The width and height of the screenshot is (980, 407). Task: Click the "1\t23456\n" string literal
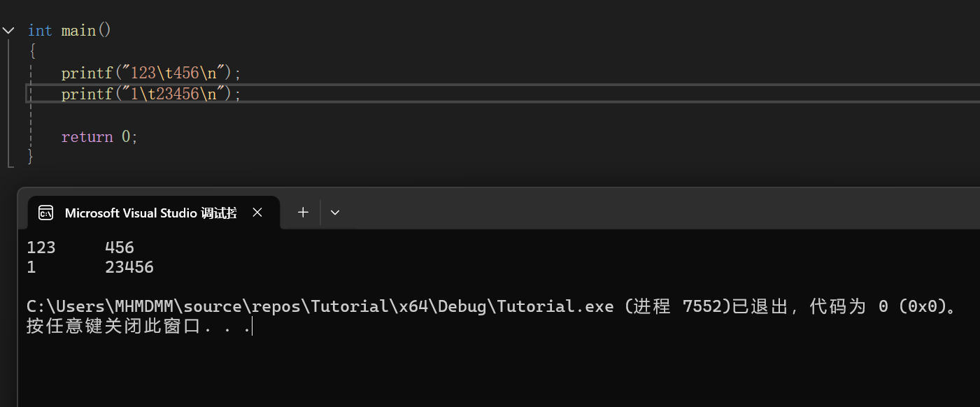click(x=175, y=94)
